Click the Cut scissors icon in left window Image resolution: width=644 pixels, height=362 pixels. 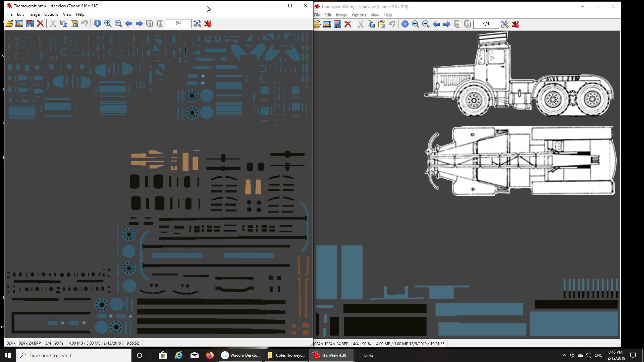pyautogui.click(x=53, y=23)
